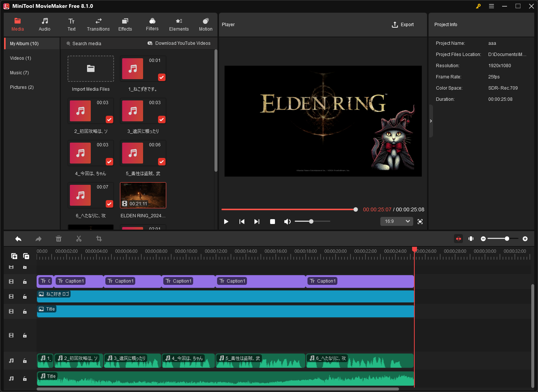This screenshot has width=538, height=392.
Task: Zoom in the timeline with plus icon
Action: (x=525, y=239)
